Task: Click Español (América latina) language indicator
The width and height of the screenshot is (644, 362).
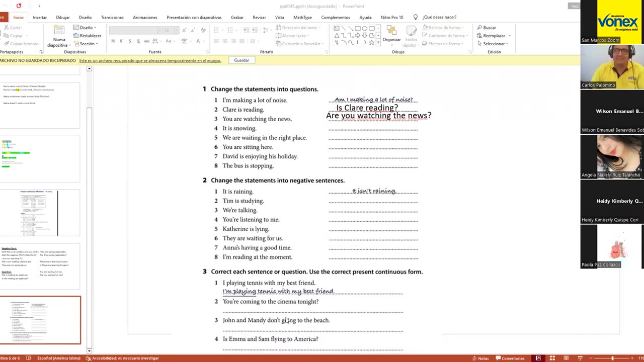Action: (59, 358)
